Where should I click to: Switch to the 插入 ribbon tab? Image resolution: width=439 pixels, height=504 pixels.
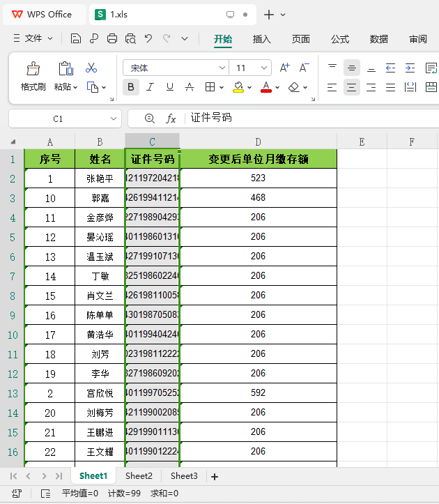point(261,39)
